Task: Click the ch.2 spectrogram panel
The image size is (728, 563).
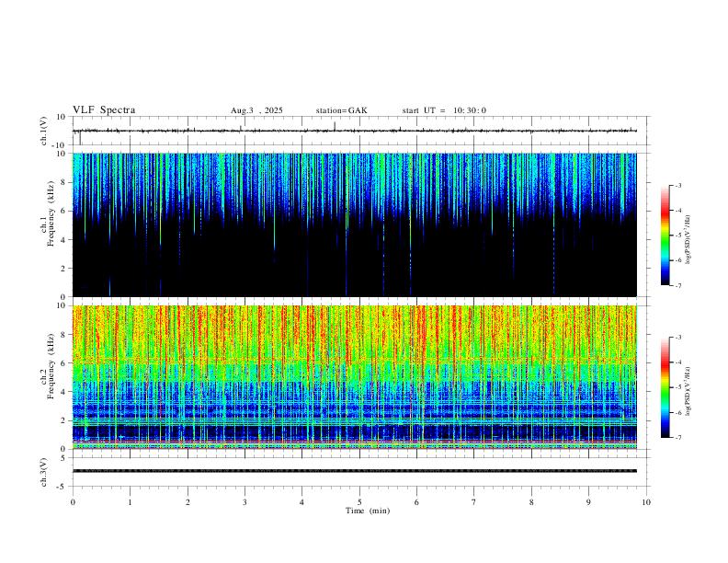Action: click(354, 377)
